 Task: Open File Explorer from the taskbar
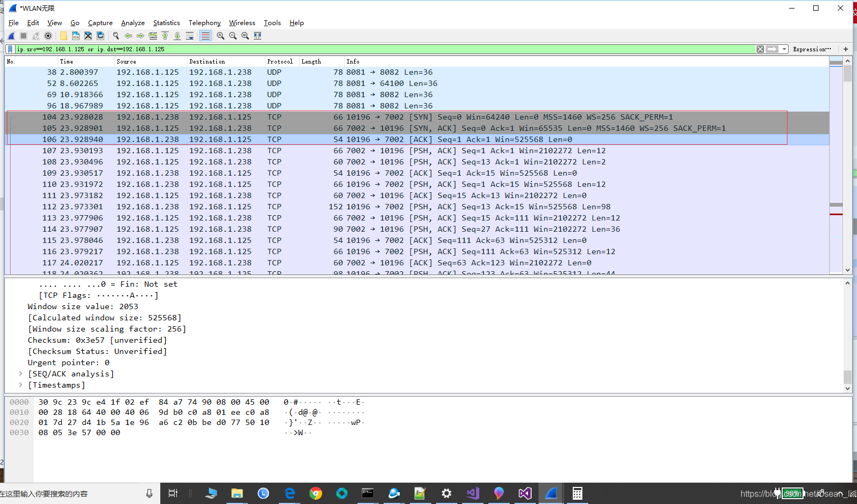pos(237,493)
